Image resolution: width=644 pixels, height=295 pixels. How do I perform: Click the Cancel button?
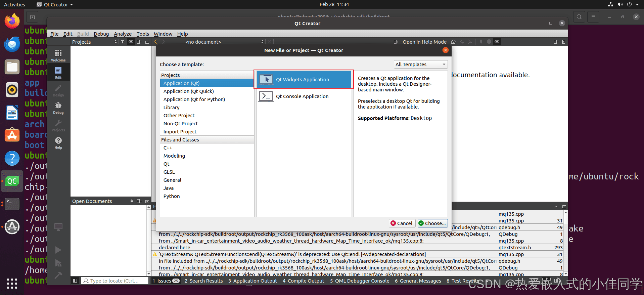click(x=402, y=223)
